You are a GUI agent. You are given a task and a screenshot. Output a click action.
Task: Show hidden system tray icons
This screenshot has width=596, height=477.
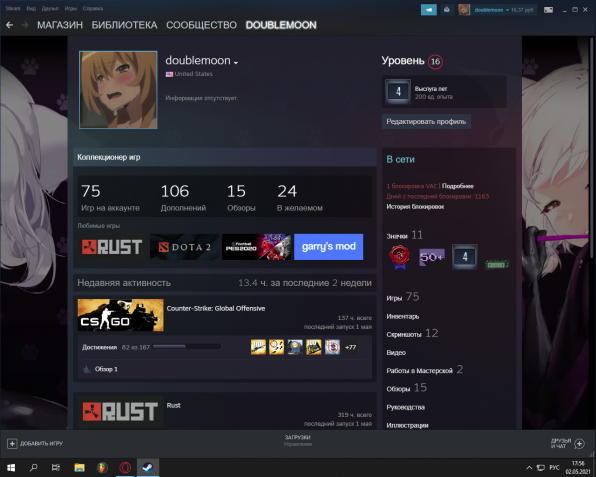[529, 467]
